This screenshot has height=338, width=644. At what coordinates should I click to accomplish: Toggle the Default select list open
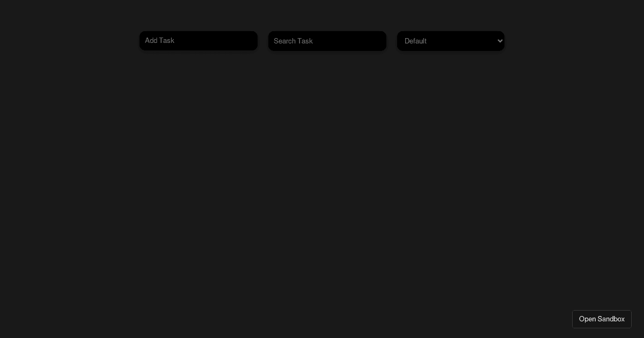coord(450,41)
